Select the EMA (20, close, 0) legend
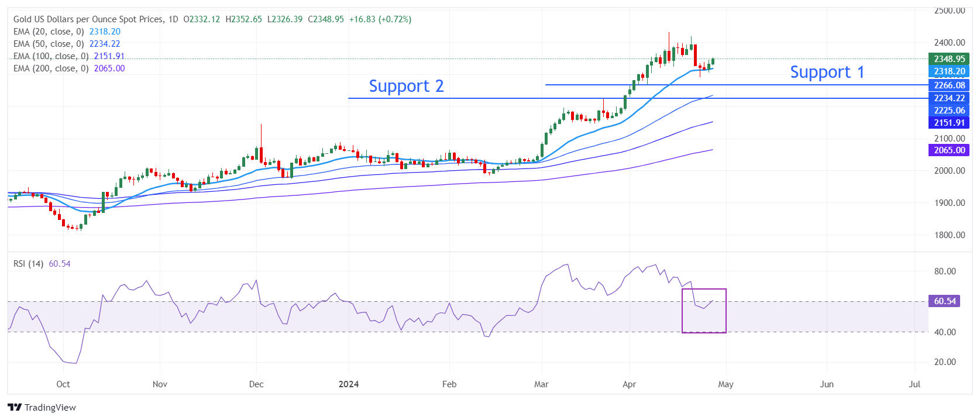 point(49,32)
